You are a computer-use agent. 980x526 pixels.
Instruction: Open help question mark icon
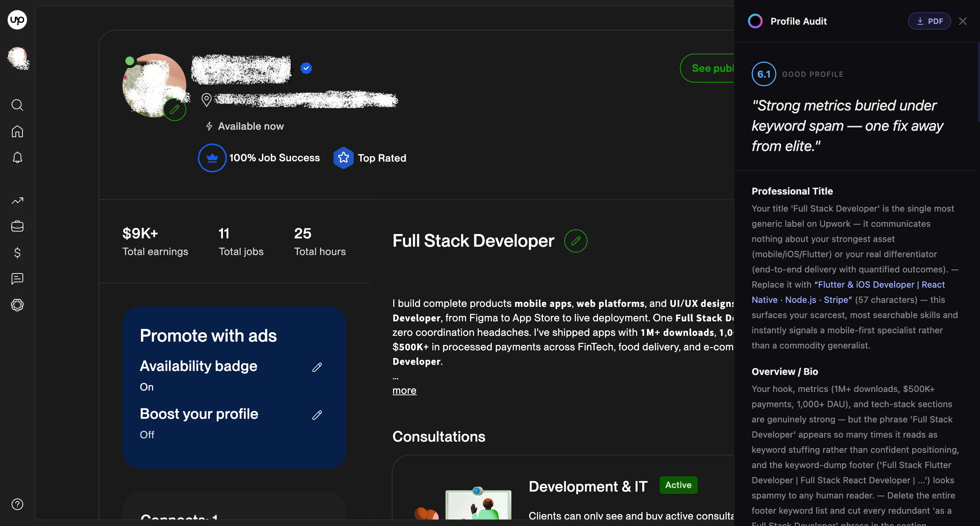[x=17, y=504]
